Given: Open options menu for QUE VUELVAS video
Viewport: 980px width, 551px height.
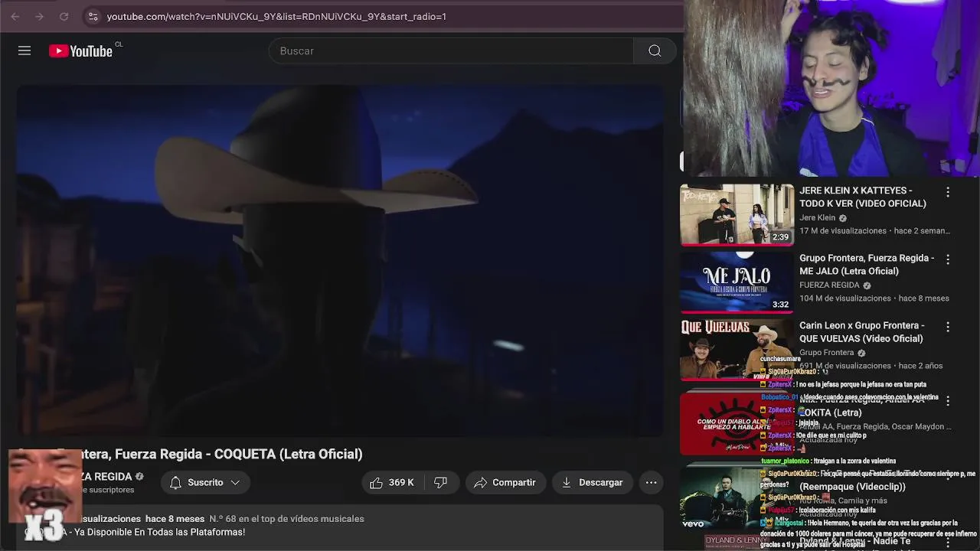Looking at the screenshot, I should coord(948,328).
